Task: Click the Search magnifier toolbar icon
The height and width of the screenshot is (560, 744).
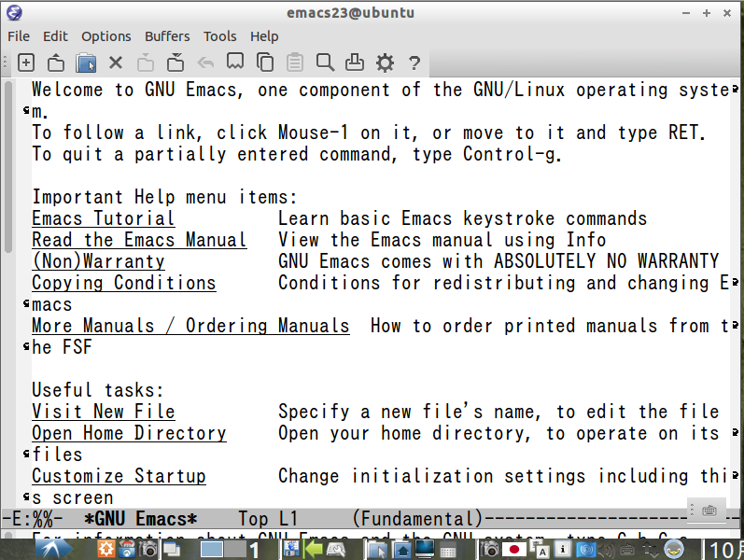Action: (x=325, y=63)
